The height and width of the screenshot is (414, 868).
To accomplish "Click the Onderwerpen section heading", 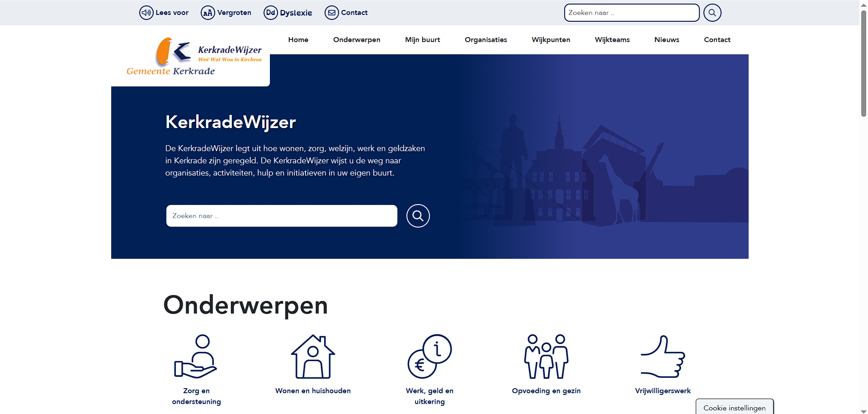I will click(245, 305).
